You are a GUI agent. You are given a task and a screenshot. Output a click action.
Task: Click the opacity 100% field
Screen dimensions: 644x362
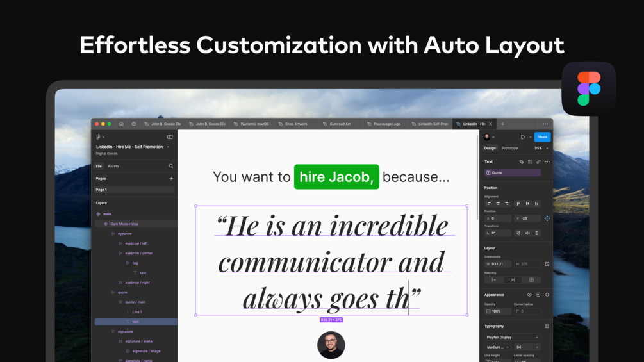(498, 311)
